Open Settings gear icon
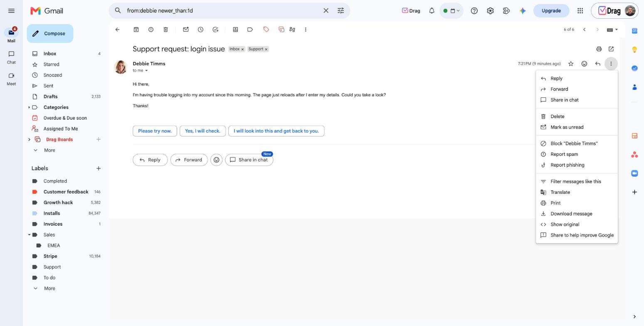This screenshot has width=644, height=326. (x=490, y=11)
